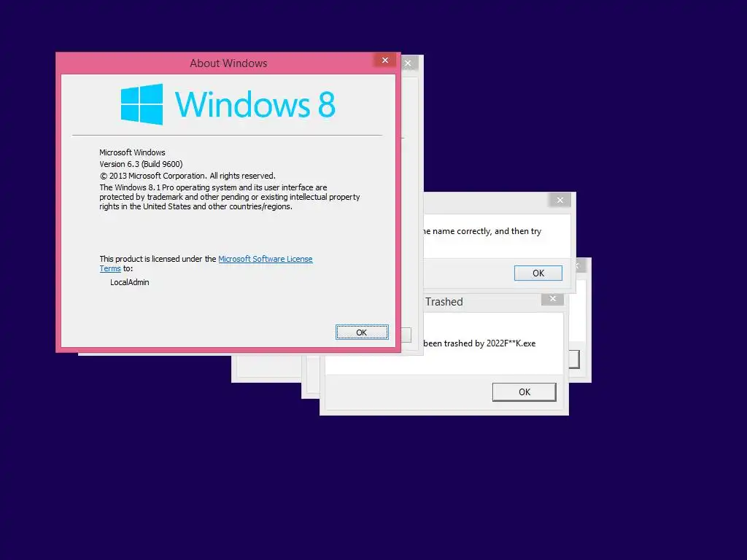Click OK in the About Windows dialog

pyautogui.click(x=362, y=332)
